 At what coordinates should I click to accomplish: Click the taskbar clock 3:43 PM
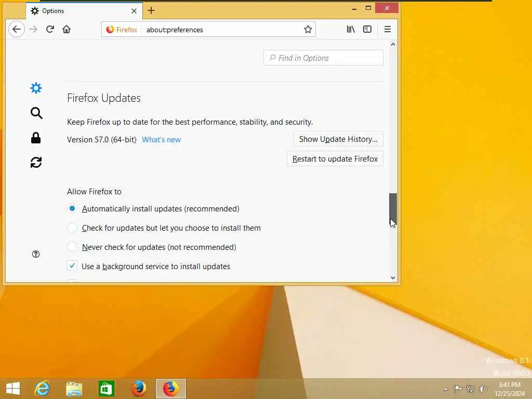[509, 385]
